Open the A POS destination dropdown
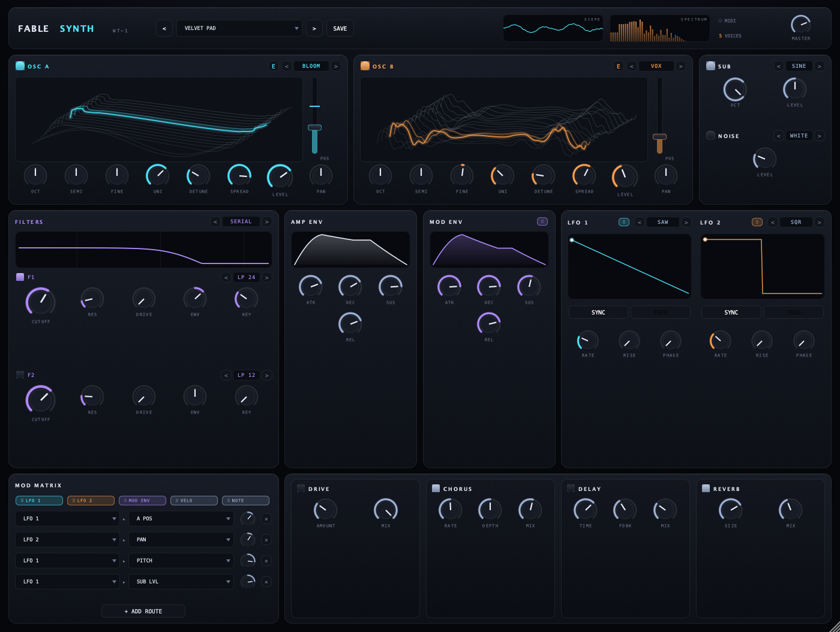This screenshot has height=632, width=840. (181, 519)
